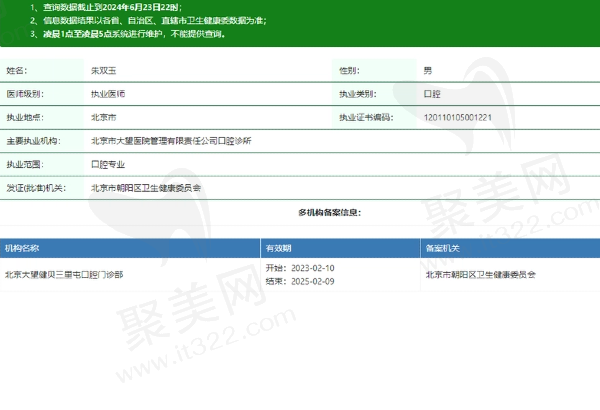Viewport: 600px width, 410px height.
Task: Select the 执业地点 value 北京市
Action: [103, 118]
